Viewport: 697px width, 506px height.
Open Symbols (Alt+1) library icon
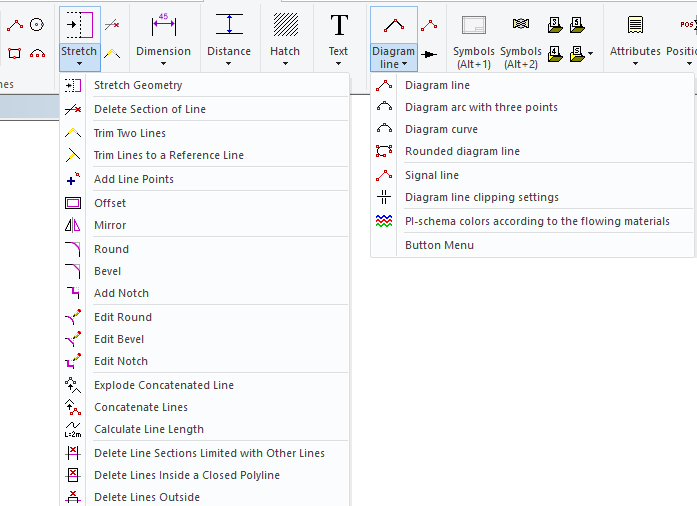tap(473, 25)
